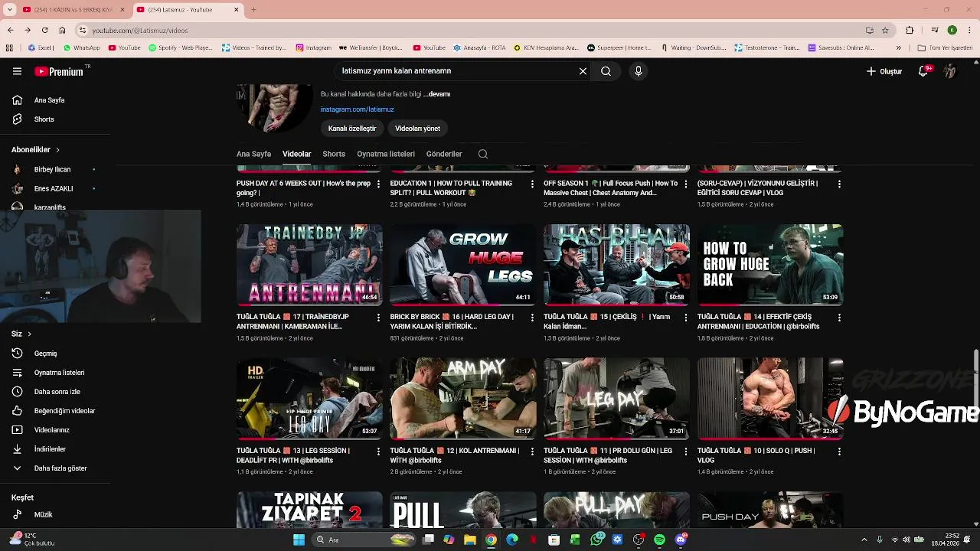Open ARM DAY video thumbnail
This screenshot has height=551, width=980.
(x=462, y=398)
